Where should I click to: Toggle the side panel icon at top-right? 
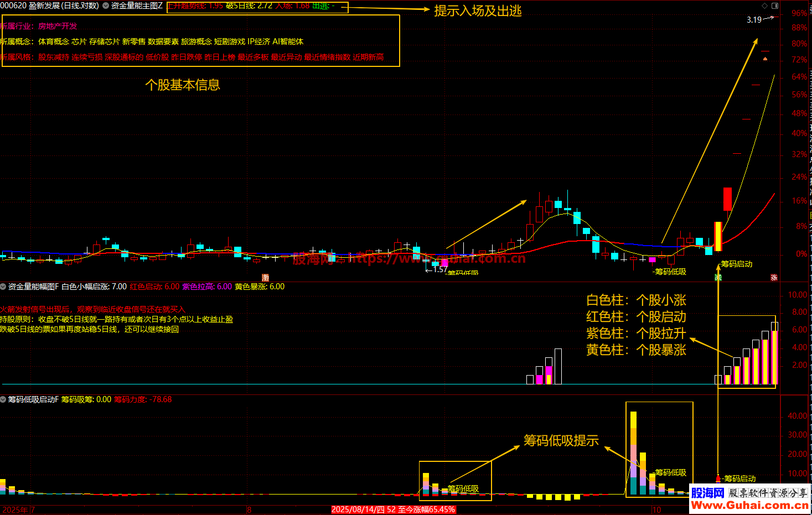click(x=775, y=6)
